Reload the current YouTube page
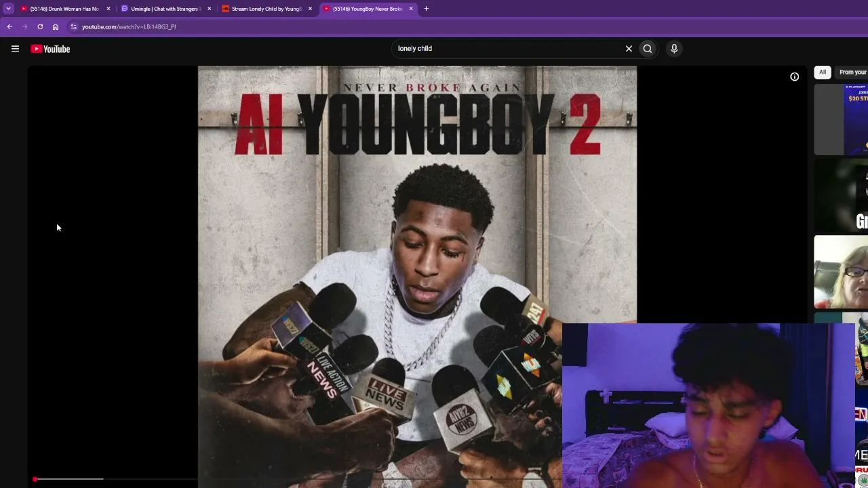Image resolution: width=868 pixels, height=488 pixels. (x=40, y=26)
